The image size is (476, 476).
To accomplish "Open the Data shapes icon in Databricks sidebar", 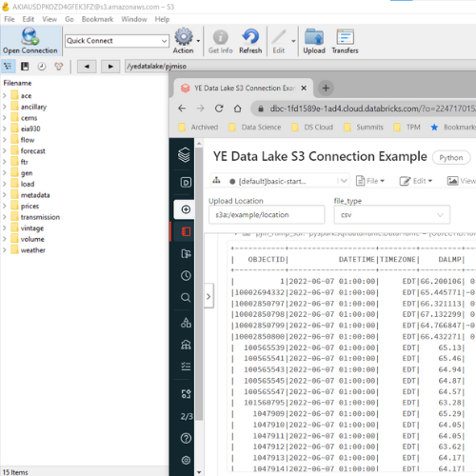I will point(186,323).
